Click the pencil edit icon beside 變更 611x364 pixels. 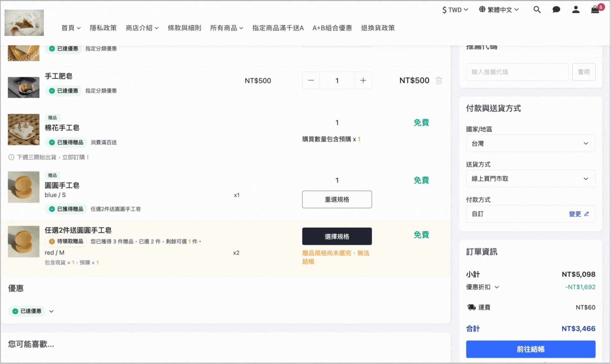587,214
